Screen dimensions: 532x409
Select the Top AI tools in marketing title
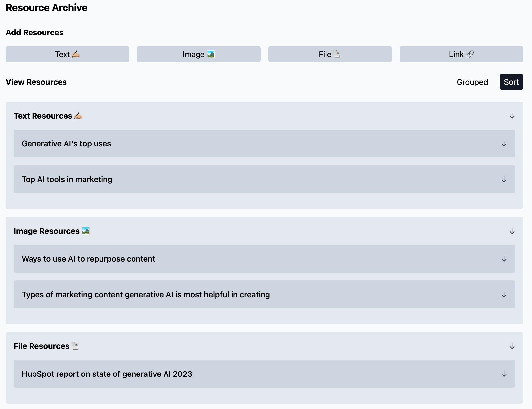tap(67, 179)
